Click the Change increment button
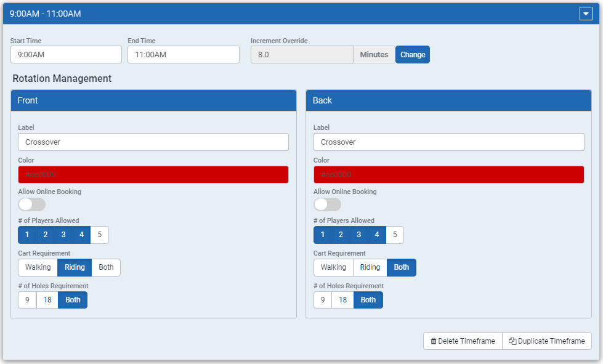Screen dimensions: 603x364 [x=413, y=55]
